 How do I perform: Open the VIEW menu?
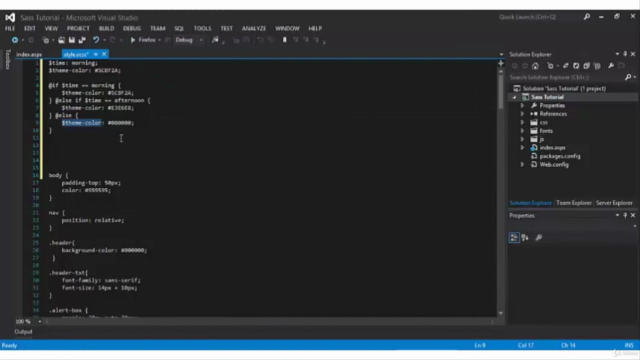pyautogui.click(x=51, y=28)
